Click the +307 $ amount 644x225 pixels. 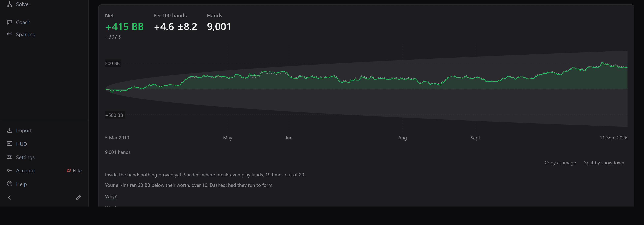click(x=113, y=37)
